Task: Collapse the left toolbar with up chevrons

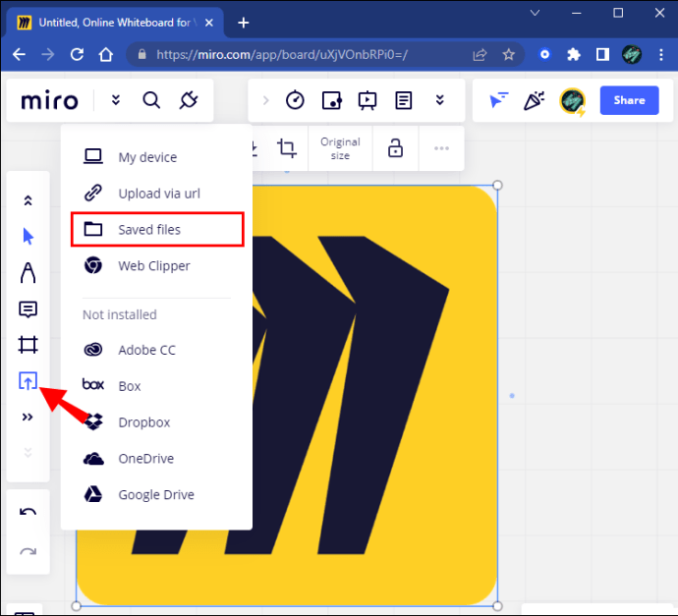Action: pyautogui.click(x=28, y=200)
